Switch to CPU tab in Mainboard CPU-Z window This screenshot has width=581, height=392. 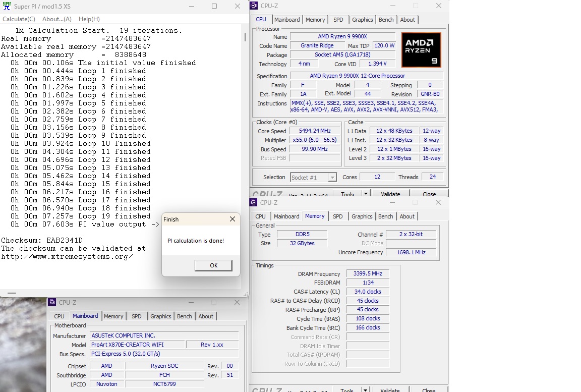[x=60, y=316]
